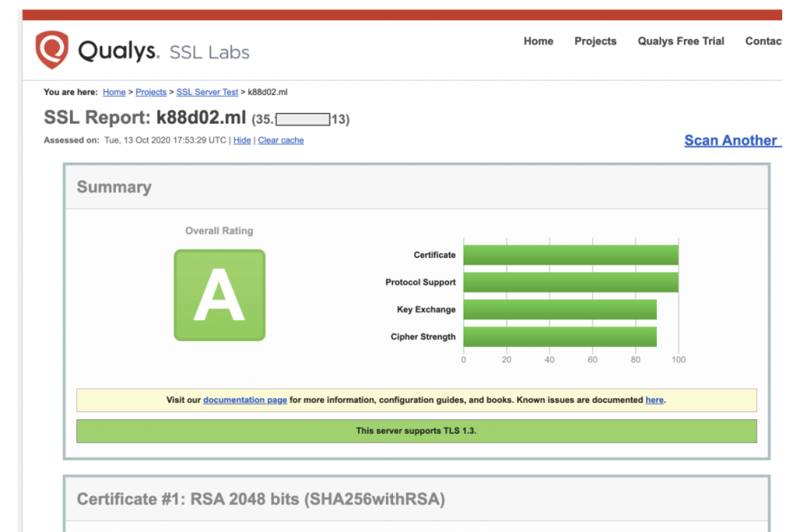Open the Home navigation menu item
The image size is (786, 532).
tap(538, 41)
